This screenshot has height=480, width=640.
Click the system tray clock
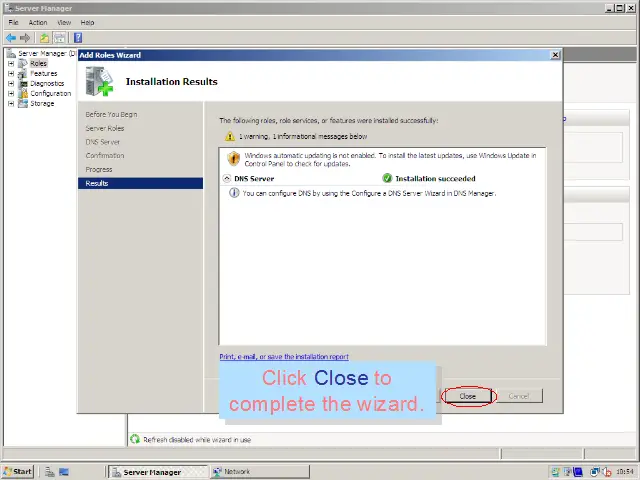coord(625,472)
